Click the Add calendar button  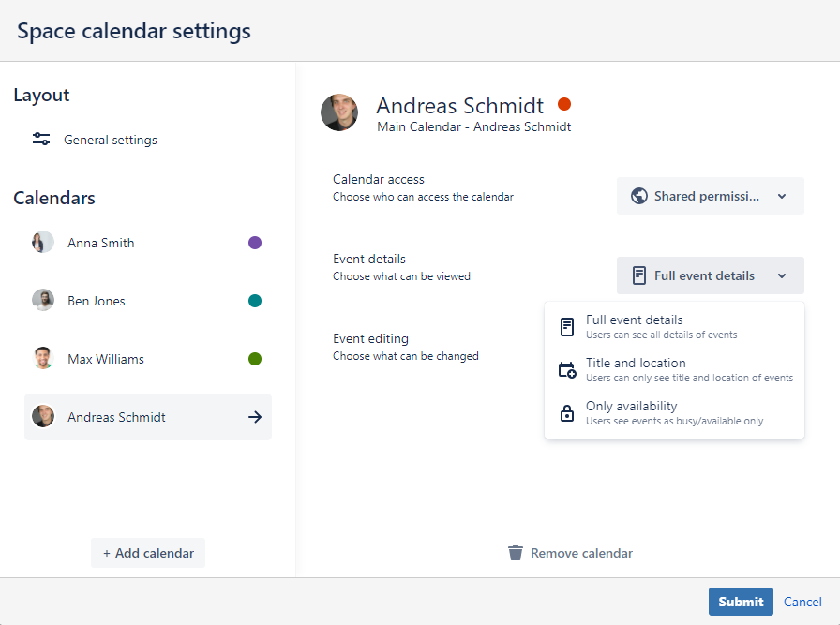[x=148, y=553]
